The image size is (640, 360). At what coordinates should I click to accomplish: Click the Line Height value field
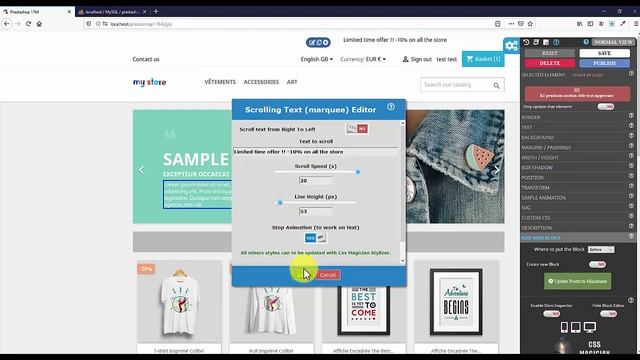coord(316,211)
